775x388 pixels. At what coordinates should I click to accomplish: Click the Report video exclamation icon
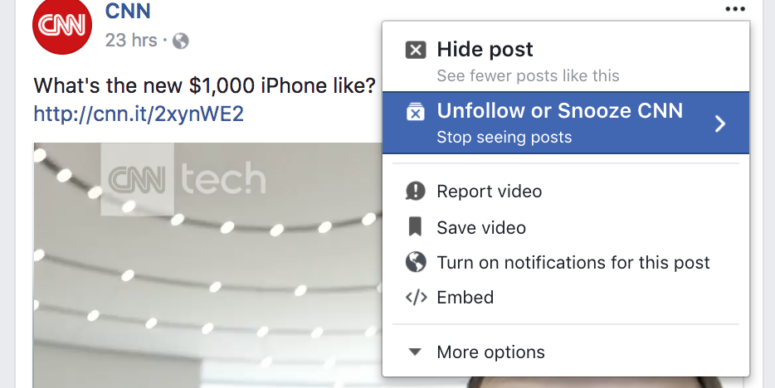(x=415, y=191)
